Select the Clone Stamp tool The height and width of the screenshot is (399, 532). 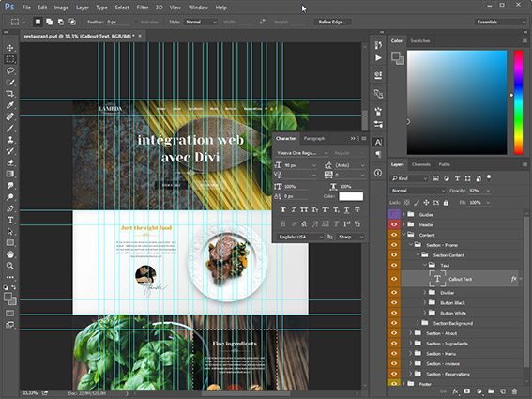click(x=10, y=140)
